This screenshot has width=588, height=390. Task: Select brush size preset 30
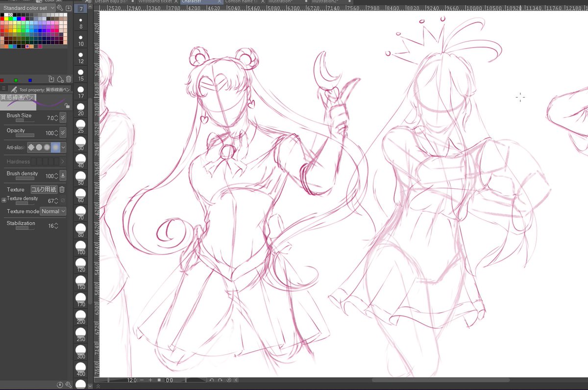(81, 144)
